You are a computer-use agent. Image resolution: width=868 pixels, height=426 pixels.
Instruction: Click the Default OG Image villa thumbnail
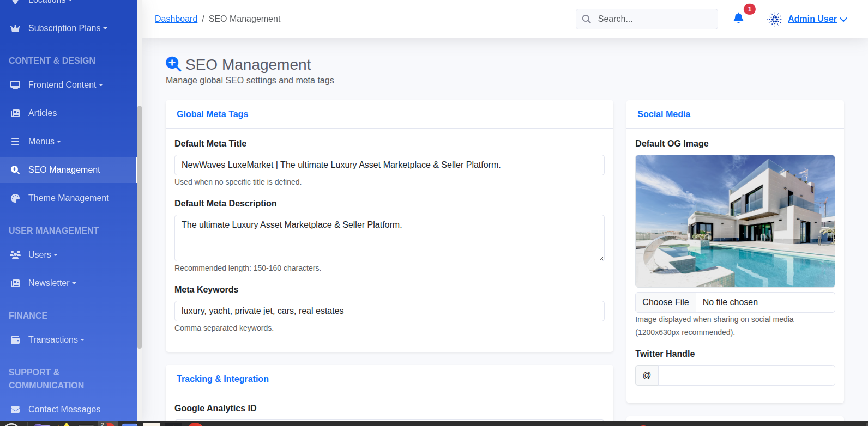point(735,221)
